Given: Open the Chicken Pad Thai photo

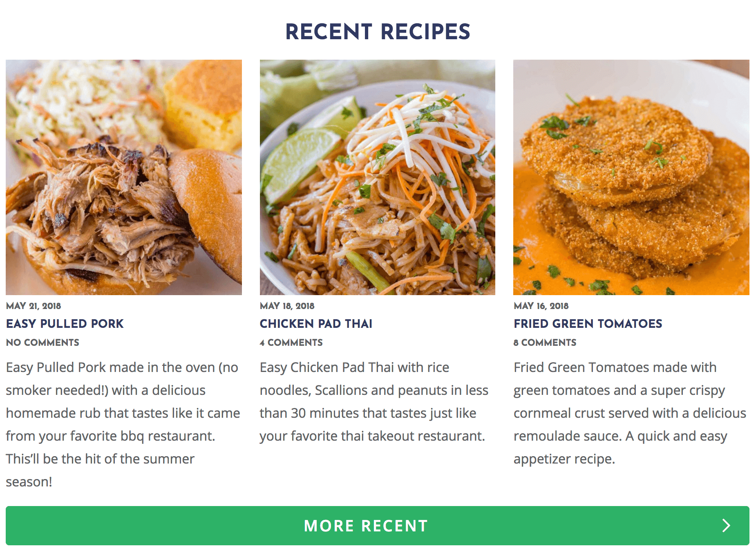Looking at the screenshot, I should [x=378, y=177].
